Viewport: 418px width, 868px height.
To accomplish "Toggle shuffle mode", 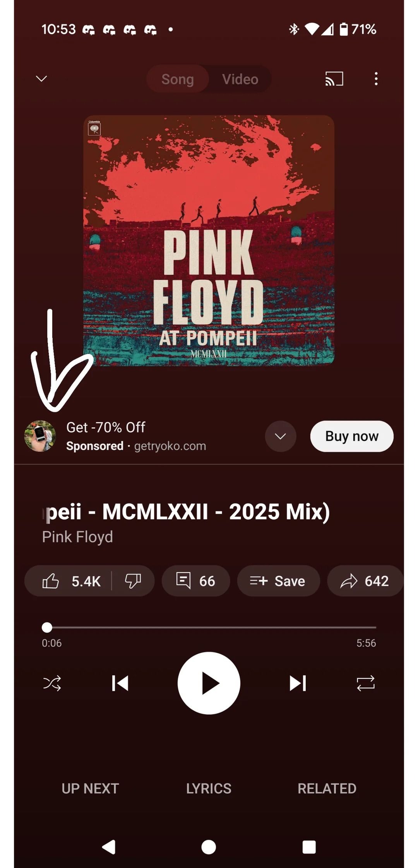I will click(x=52, y=683).
